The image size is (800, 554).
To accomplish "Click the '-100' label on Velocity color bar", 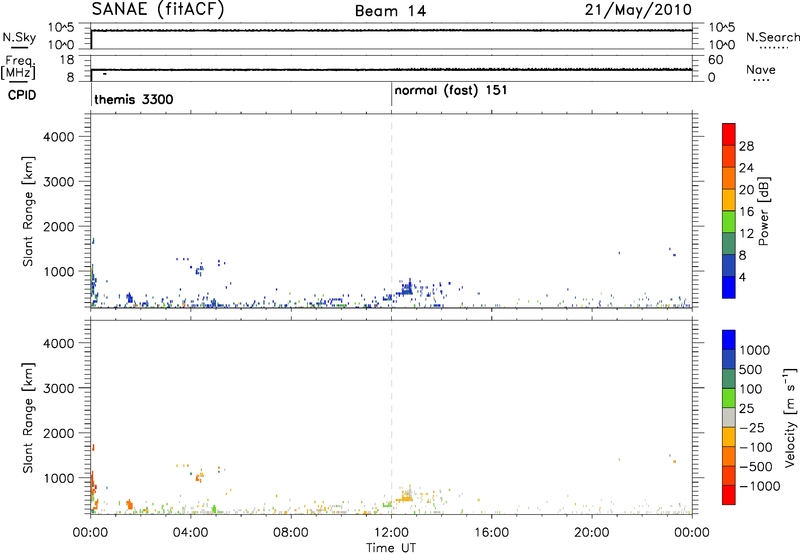I will pos(756,447).
